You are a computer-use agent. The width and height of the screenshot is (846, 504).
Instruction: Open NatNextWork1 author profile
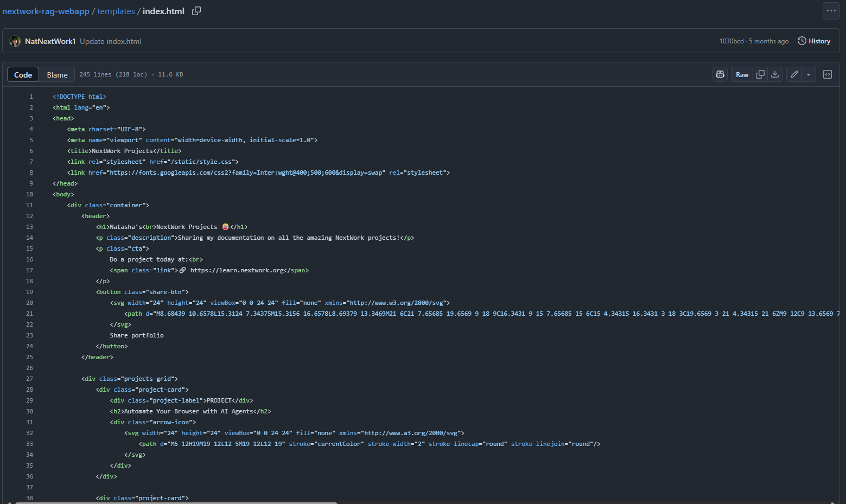click(x=50, y=41)
